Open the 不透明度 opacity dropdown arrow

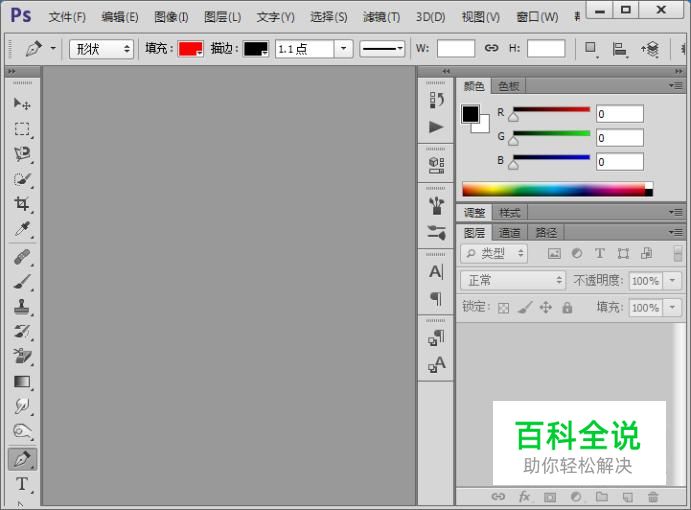(x=672, y=281)
